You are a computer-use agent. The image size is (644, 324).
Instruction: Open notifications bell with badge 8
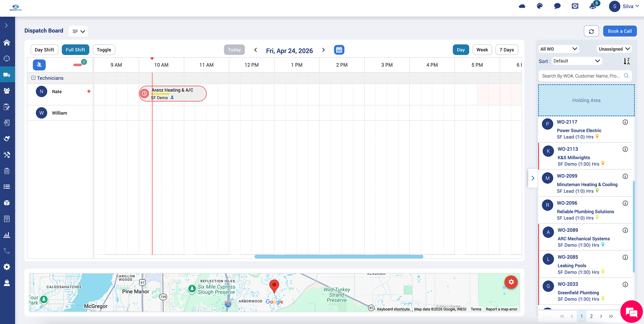point(593,6)
